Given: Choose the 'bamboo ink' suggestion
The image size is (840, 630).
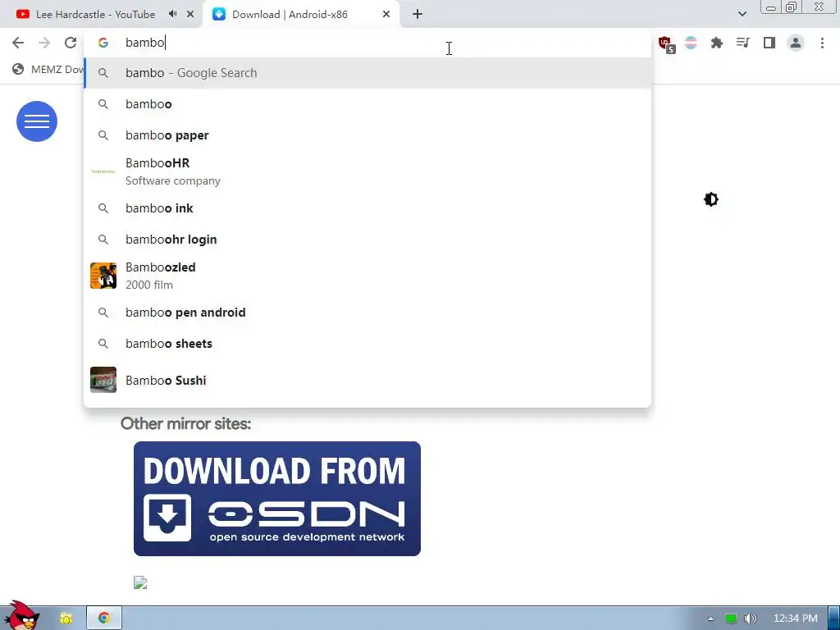Looking at the screenshot, I should point(368,208).
